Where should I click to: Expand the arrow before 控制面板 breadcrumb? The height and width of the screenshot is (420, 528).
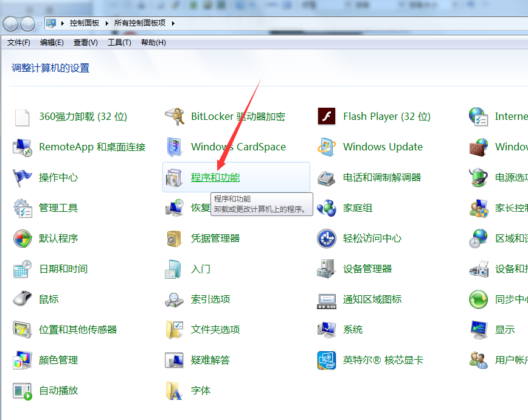click(62, 23)
